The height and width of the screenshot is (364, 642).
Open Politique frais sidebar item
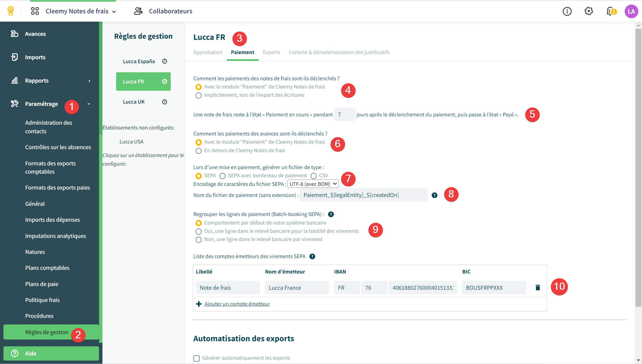click(42, 300)
